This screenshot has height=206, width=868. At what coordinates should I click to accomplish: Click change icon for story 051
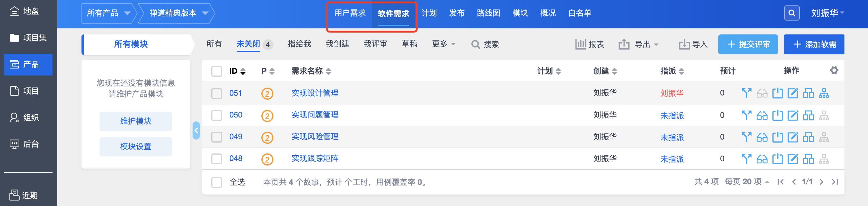(746, 93)
